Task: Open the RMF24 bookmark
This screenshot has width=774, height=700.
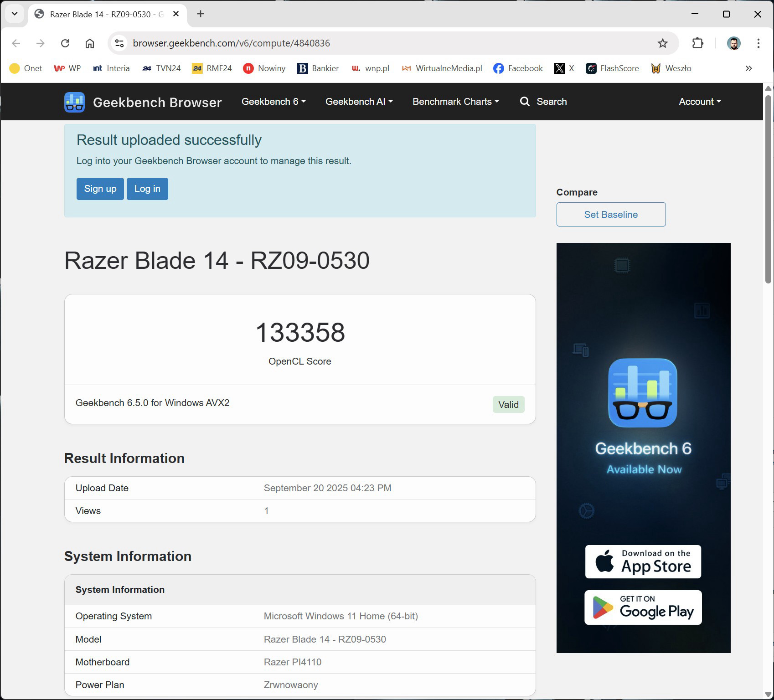Action: click(212, 68)
